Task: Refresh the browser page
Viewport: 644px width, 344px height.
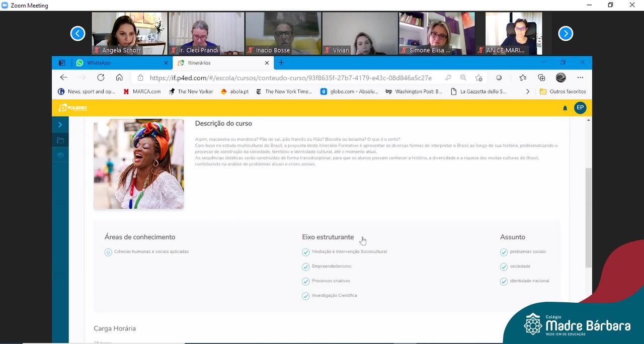Action: pos(101,77)
